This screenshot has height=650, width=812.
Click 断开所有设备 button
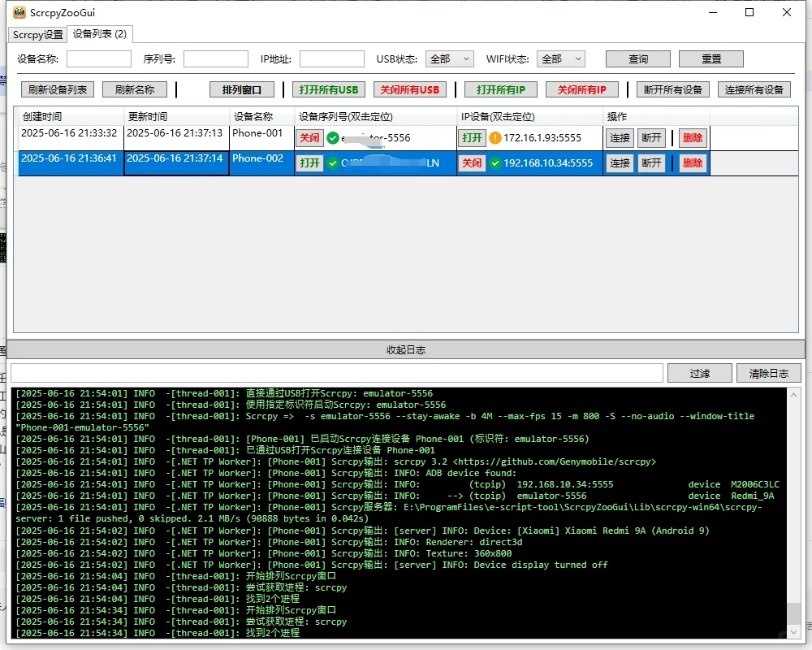coord(672,89)
